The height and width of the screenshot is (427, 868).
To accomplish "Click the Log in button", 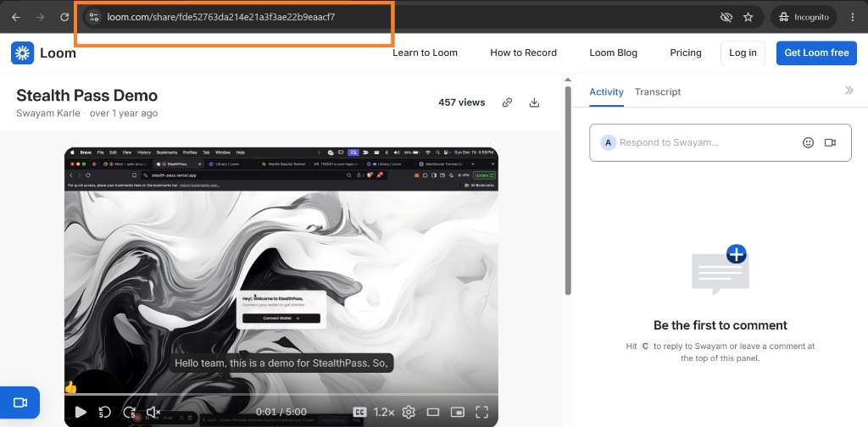I will click(x=743, y=53).
